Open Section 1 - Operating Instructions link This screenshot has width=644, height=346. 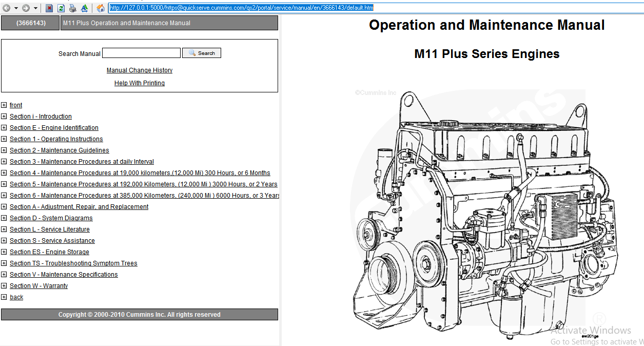pyautogui.click(x=56, y=139)
